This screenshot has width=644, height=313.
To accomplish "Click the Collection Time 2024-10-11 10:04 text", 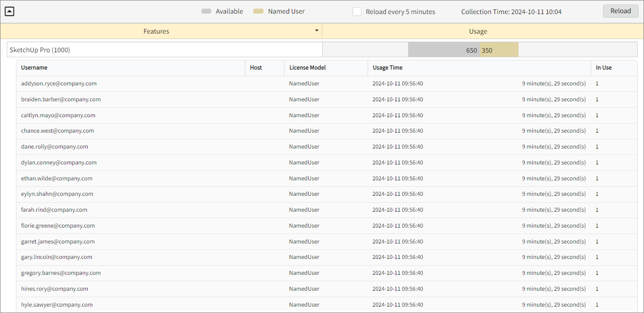I will [511, 12].
